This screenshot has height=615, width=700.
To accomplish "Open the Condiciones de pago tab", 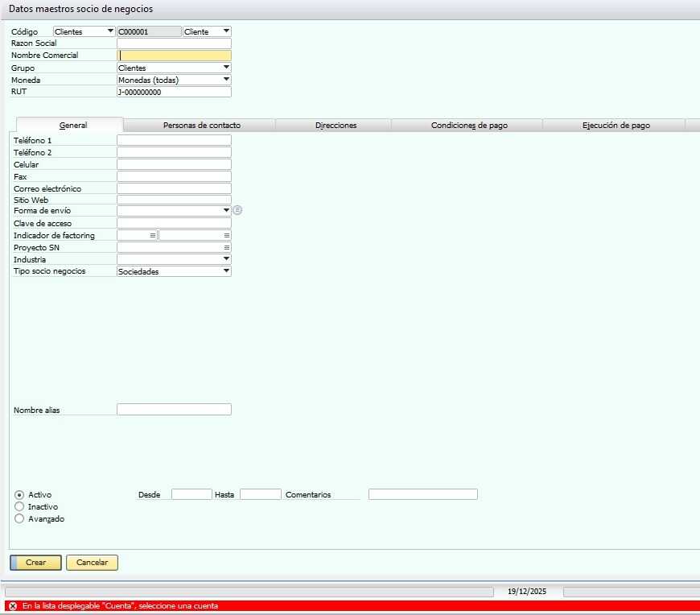I will 469,126.
